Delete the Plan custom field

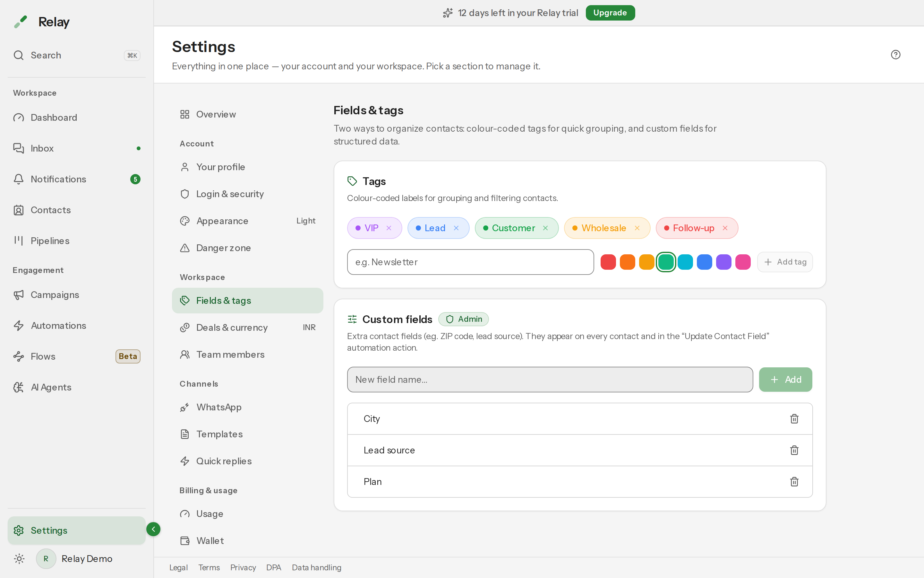(x=794, y=481)
